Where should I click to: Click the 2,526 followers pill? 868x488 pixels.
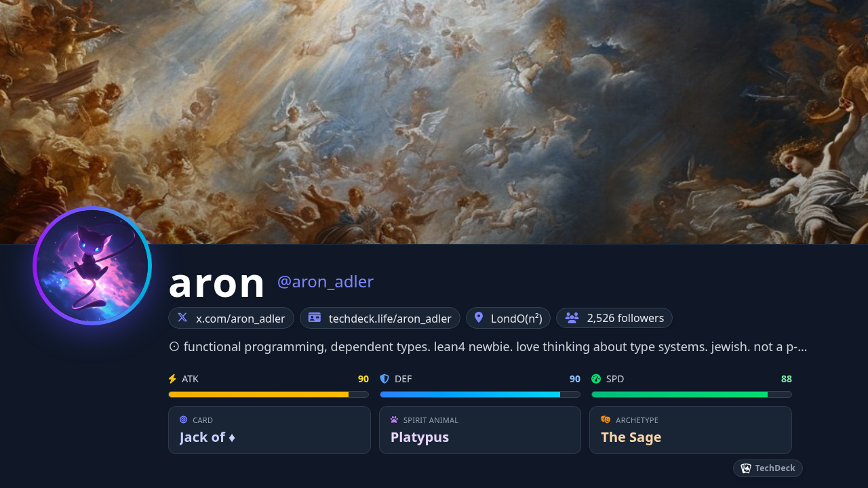(x=614, y=318)
